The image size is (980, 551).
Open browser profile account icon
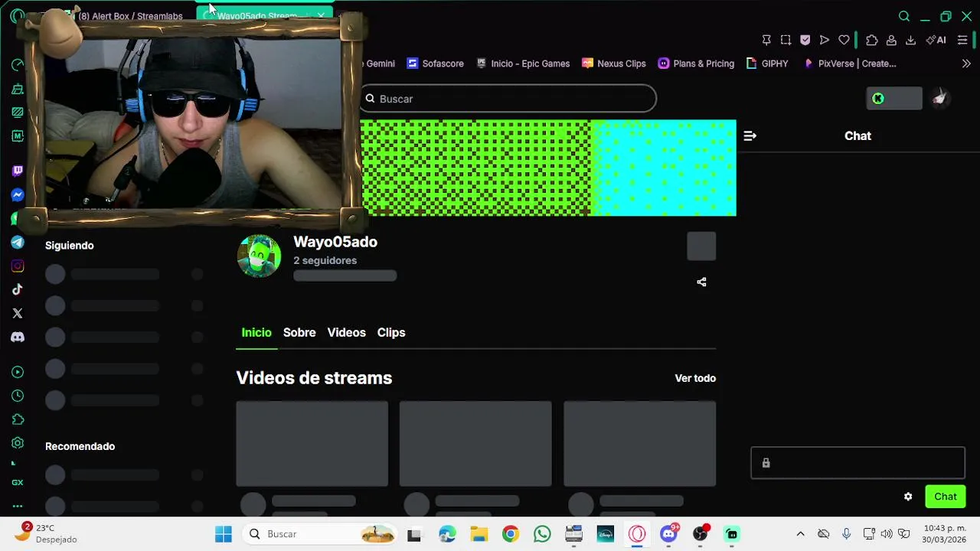click(x=891, y=40)
